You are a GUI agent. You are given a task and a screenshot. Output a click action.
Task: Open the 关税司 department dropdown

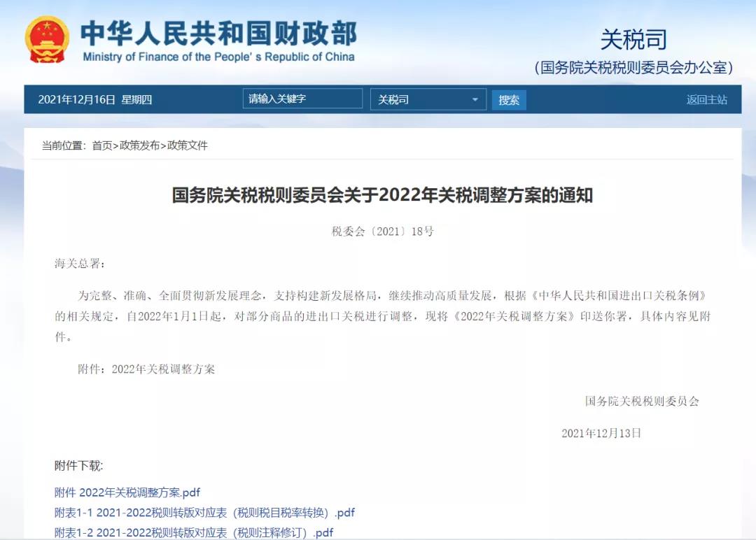(x=428, y=99)
